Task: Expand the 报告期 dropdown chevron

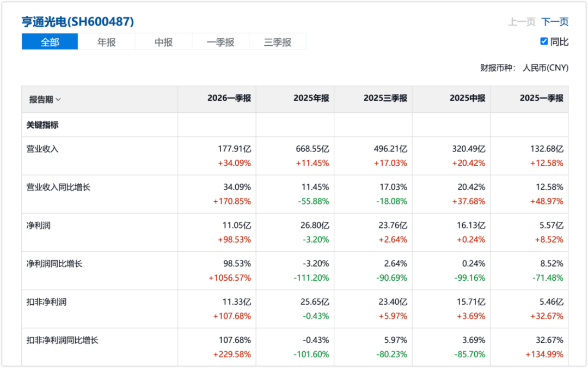Action: (x=58, y=100)
